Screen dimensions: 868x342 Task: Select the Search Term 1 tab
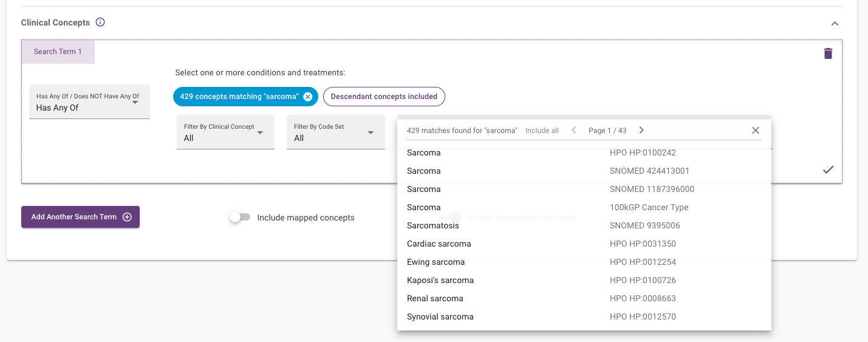58,52
